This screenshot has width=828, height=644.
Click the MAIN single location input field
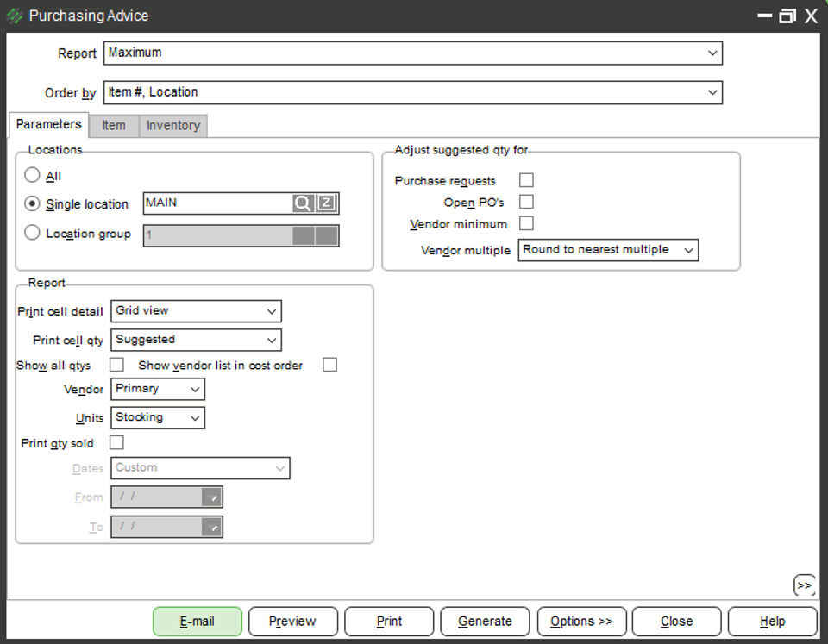[217, 203]
